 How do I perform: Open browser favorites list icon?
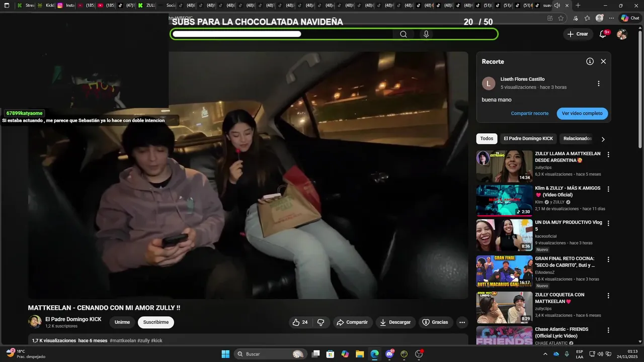tap(587, 18)
